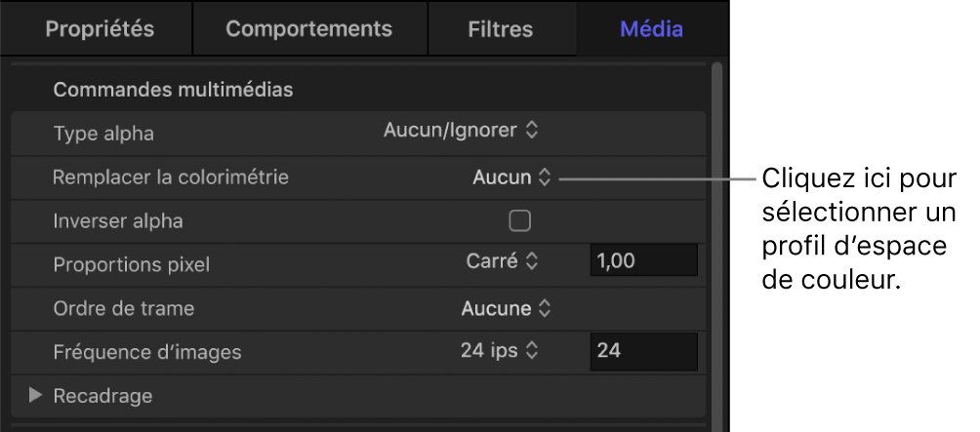
Task: Click the Inverser alpha parameter label
Action: (x=118, y=221)
